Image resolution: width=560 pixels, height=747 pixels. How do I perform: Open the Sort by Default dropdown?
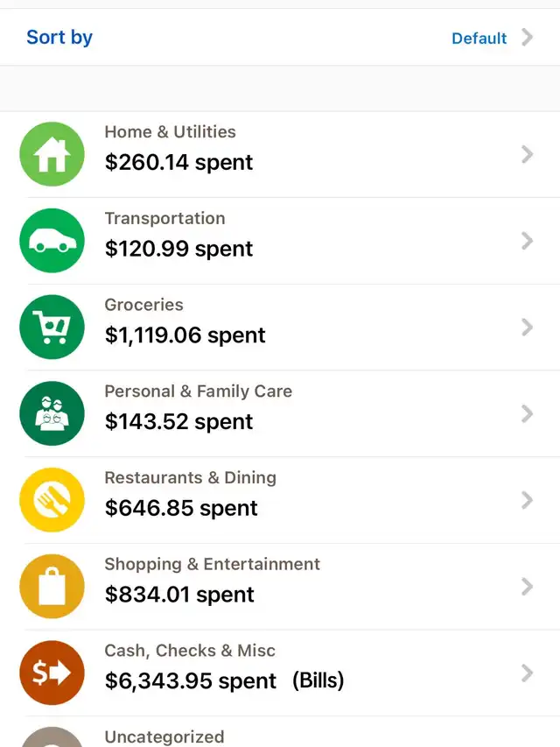click(x=479, y=39)
